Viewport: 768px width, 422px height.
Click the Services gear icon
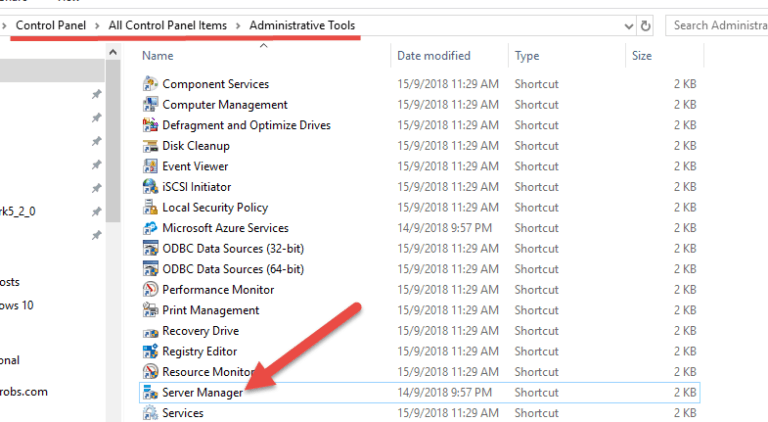click(150, 413)
